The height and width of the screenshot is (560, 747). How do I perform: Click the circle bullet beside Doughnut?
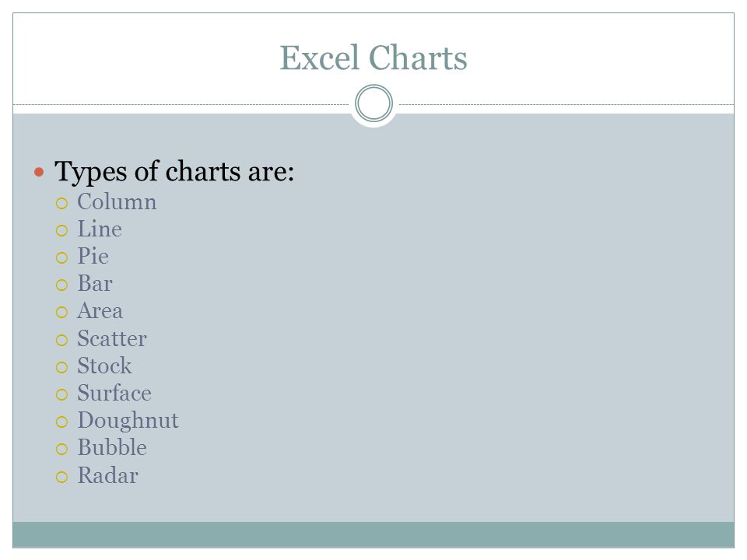tap(62, 422)
